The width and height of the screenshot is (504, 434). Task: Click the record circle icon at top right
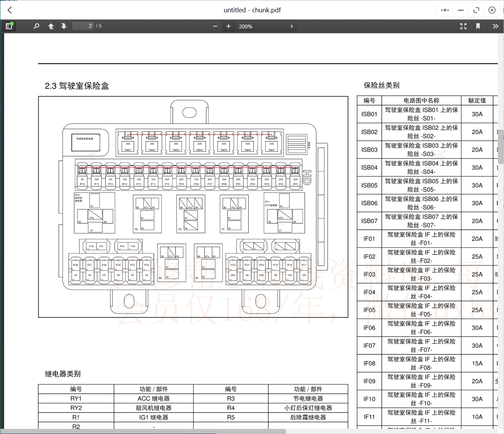point(492,10)
